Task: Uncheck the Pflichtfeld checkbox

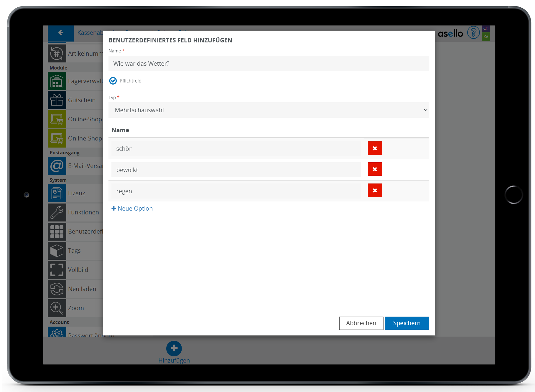Action: [x=113, y=81]
